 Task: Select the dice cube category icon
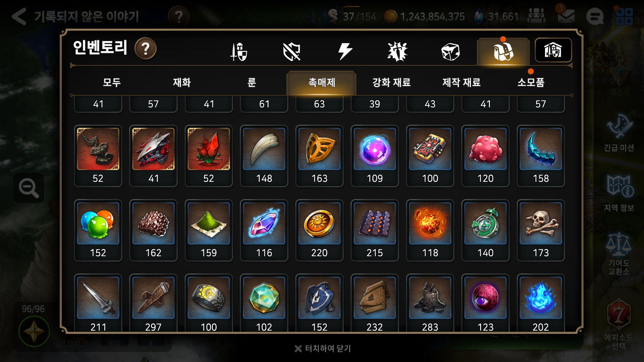pos(450,51)
